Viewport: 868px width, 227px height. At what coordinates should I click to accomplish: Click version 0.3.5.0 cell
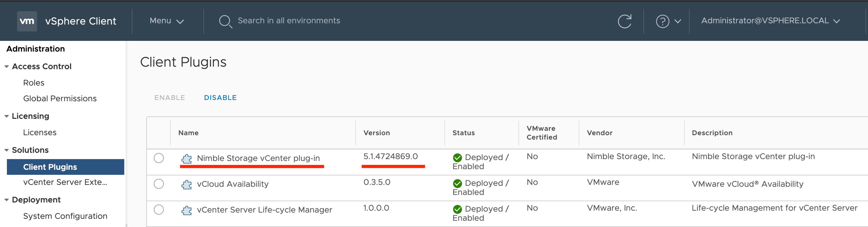(x=377, y=182)
